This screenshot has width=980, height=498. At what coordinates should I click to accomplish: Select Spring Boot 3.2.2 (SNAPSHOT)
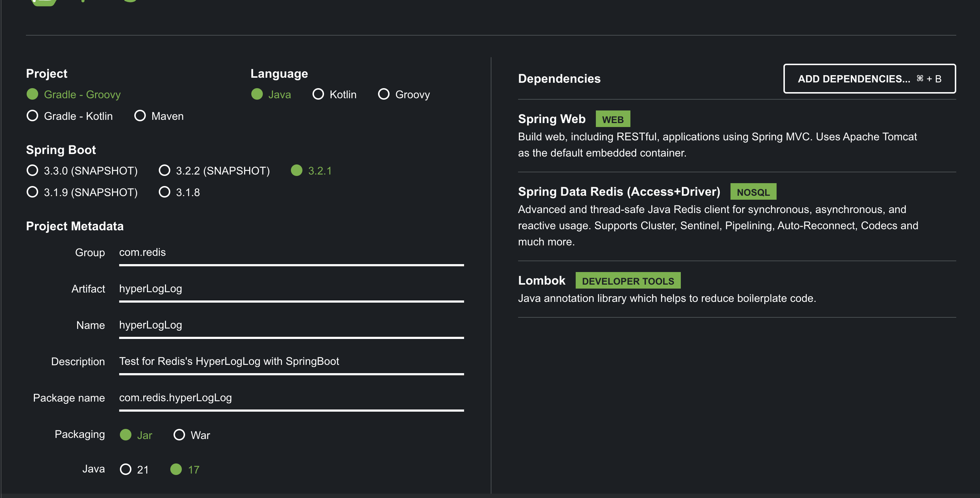coord(214,171)
